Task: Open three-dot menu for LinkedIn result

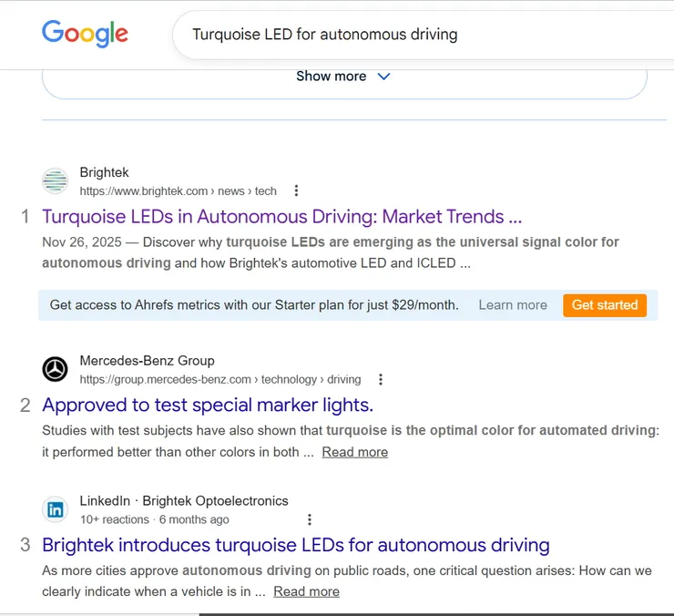Action: pyautogui.click(x=310, y=519)
